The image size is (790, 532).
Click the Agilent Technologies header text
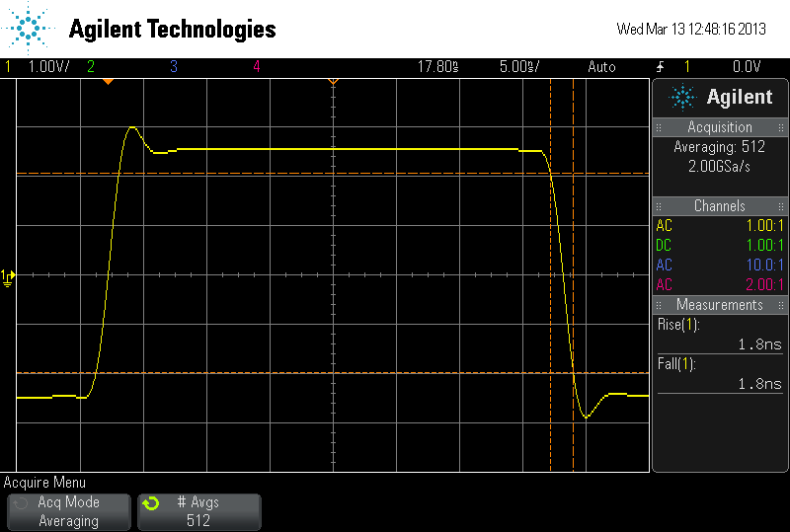pos(172,30)
